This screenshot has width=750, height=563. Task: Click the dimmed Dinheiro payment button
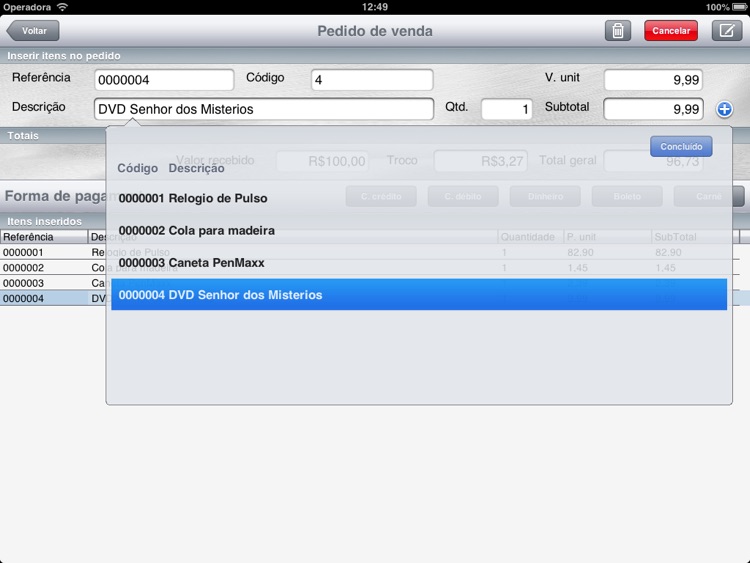[x=545, y=196]
